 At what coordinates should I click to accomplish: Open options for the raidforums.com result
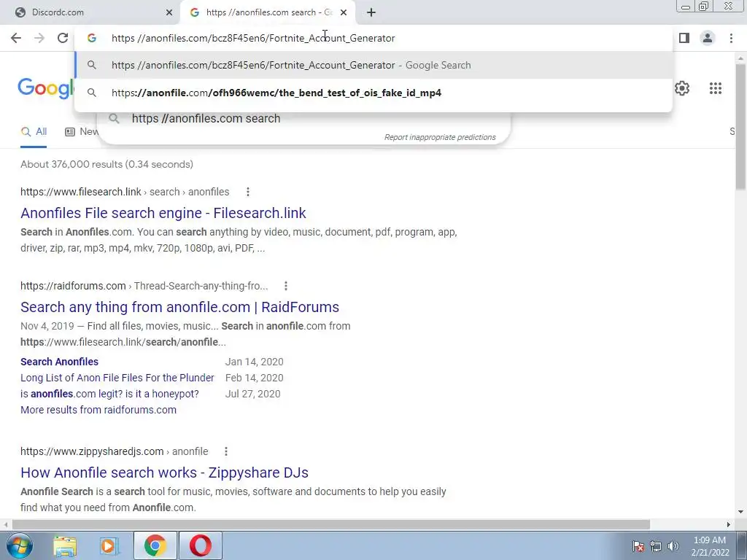point(286,286)
